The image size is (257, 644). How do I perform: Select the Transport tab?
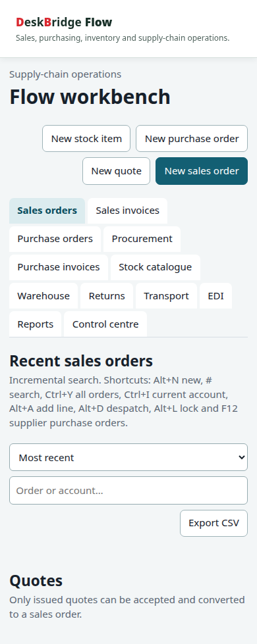[x=167, y=296]
